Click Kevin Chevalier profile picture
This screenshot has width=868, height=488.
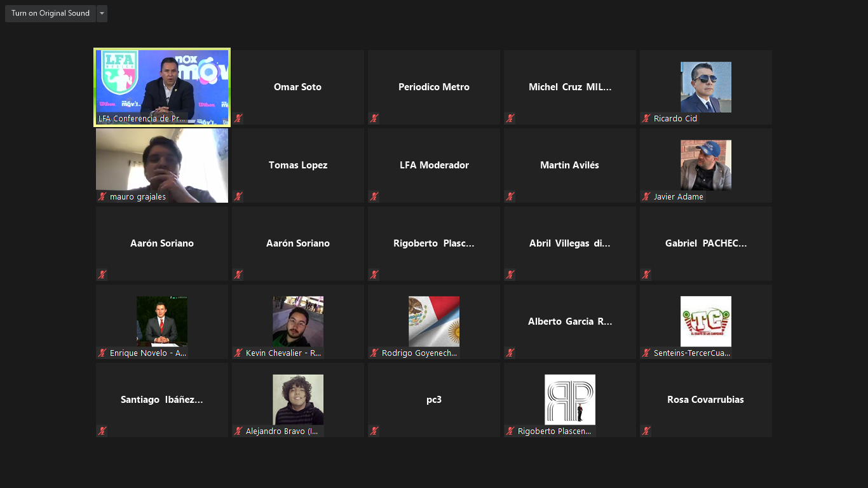point(298,321)
